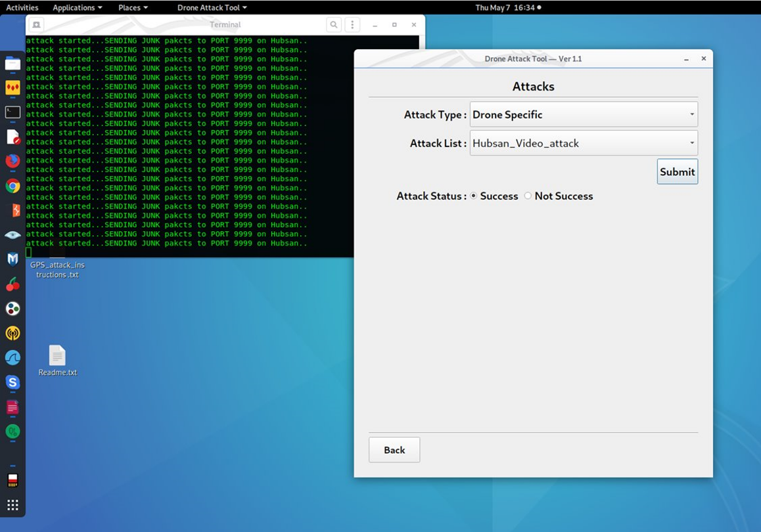Open the Files manager from the dock
This screenshot has height=532, width=761.
[12, 64]
